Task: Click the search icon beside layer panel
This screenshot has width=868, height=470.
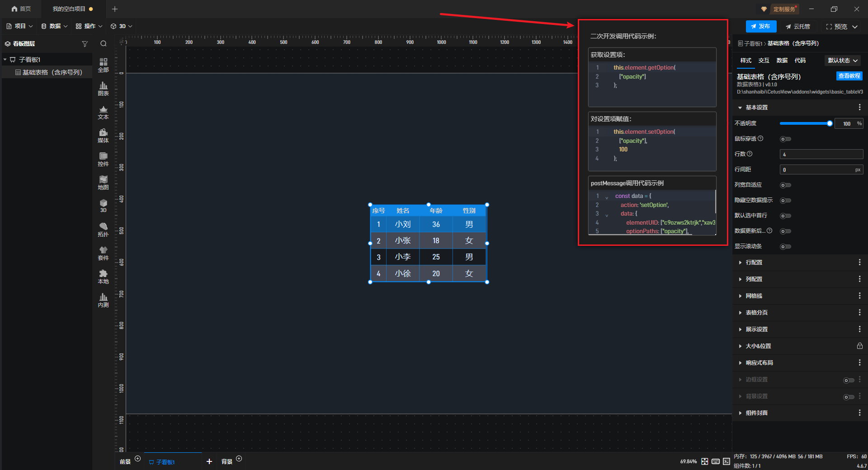Action: [x=104, y=44]
